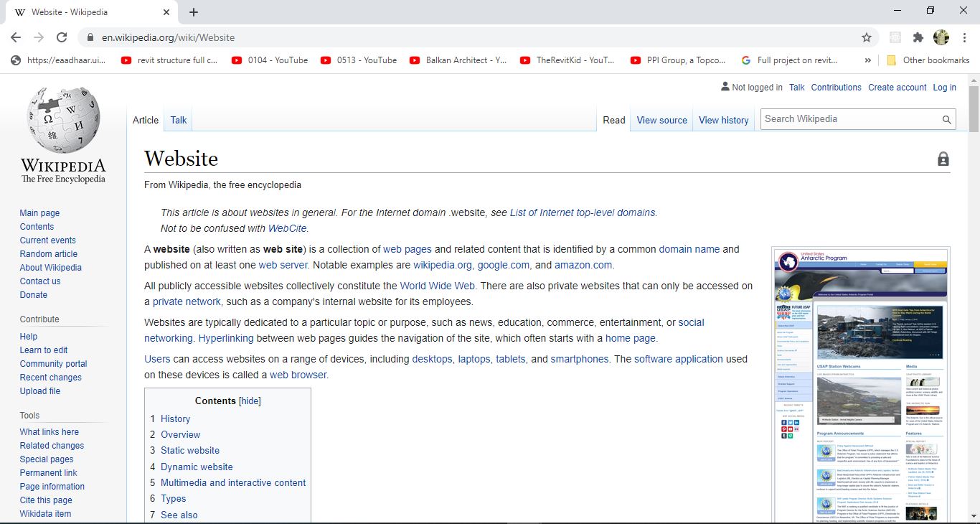This screenshot has width=980, height=524.
Task: Click the WebCite link
Action: point(288,228)
